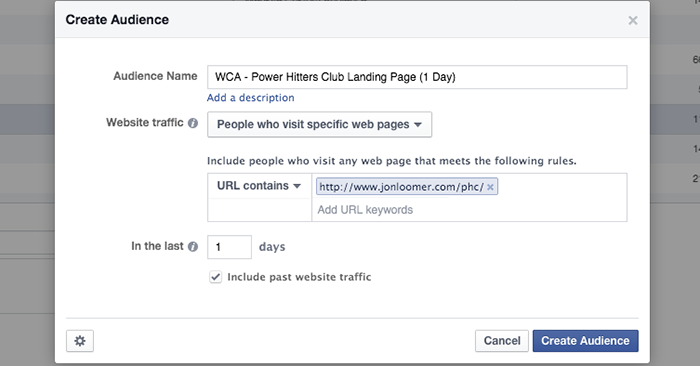This screenshot has width=700, height=366.
Task: Open the gear settings menu in dialog footer
Action: pos(80,341)
